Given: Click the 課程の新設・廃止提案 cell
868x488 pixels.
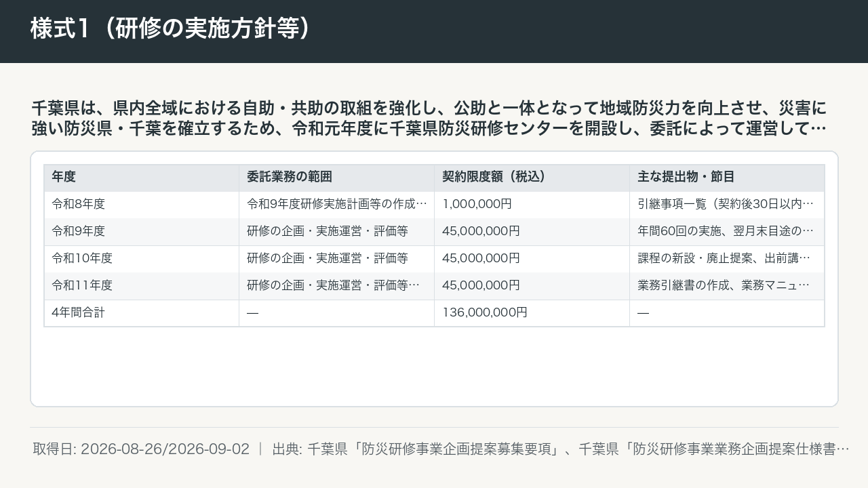Looking at the screenshot, I should coord(727,258).
